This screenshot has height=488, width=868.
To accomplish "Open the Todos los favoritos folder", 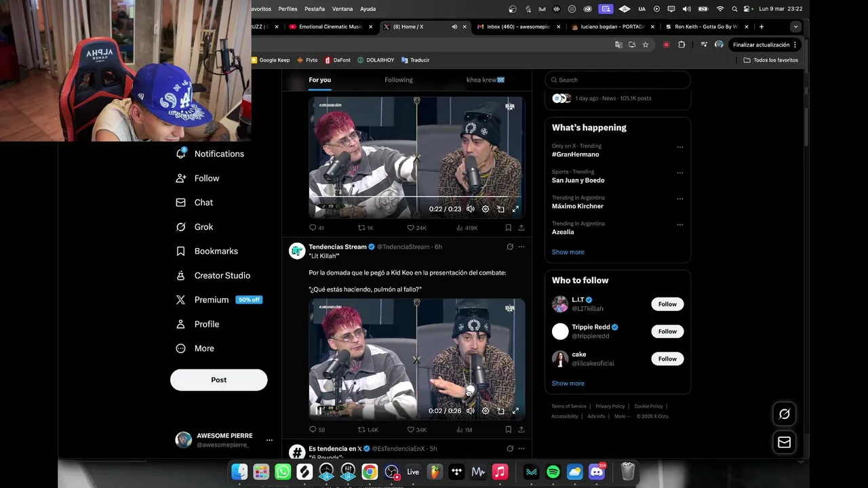I will (770, 60).
